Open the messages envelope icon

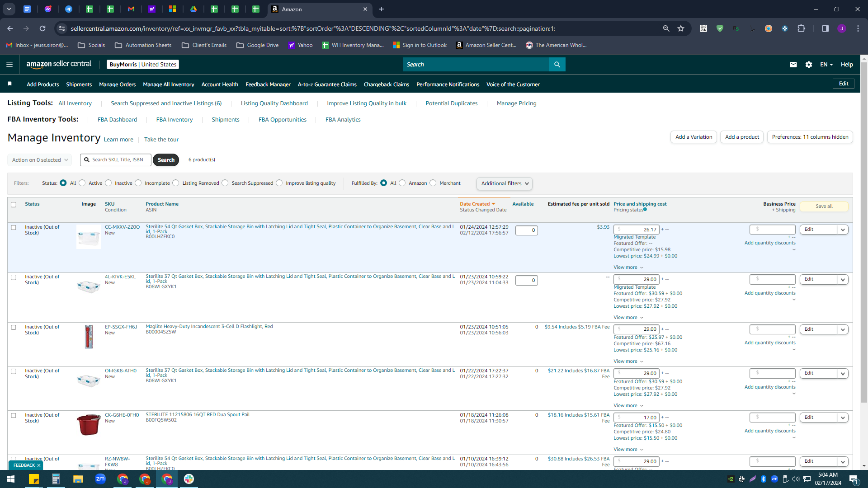tap(793, 65)
